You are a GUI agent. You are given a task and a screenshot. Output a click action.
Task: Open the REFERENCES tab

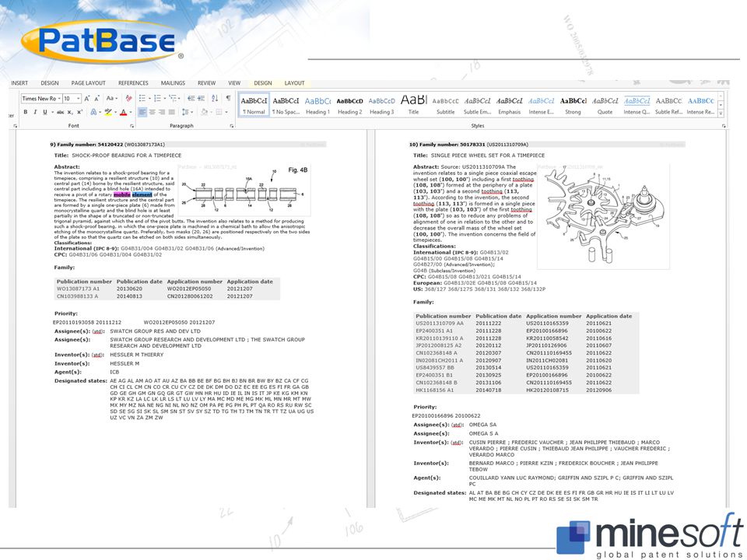coord(133,83)
